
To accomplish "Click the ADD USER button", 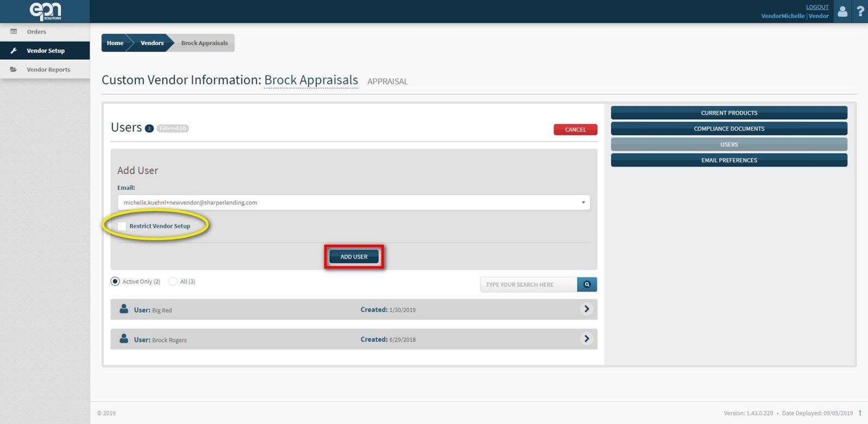I will click(x=354, y=256).
